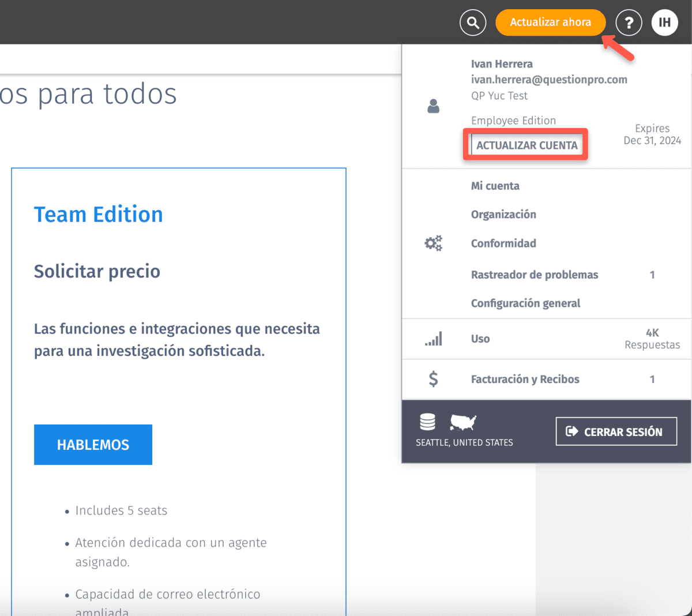Click the Employee Edition label
The width and height of the screenshot is (692, 616).
[x=513, y=121]
